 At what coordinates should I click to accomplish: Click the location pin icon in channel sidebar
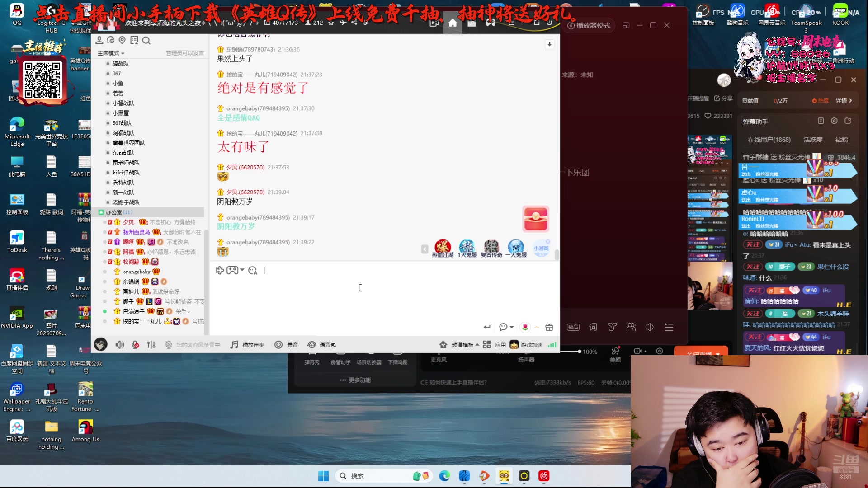(122, 40)
